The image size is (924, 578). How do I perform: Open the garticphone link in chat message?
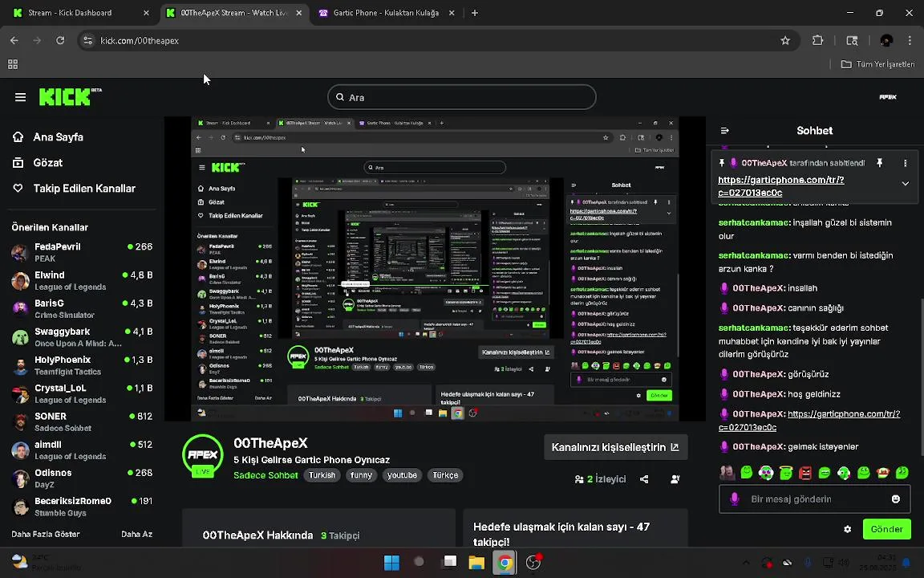pyautogui.click(x=809, y=421)
